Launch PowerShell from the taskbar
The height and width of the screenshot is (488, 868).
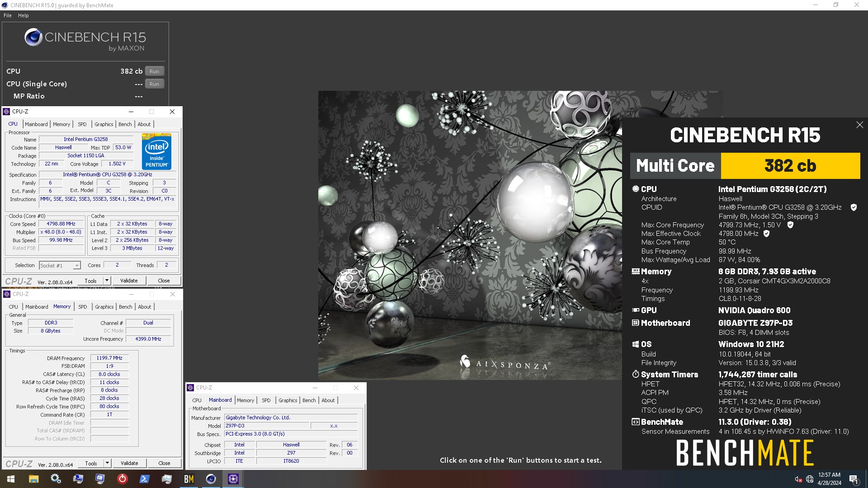point(145,479)
